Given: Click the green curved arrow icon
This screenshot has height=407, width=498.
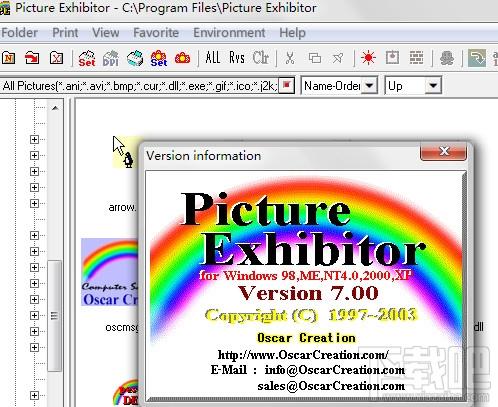Looking at the screenshot, I should (x=477, y=58).
